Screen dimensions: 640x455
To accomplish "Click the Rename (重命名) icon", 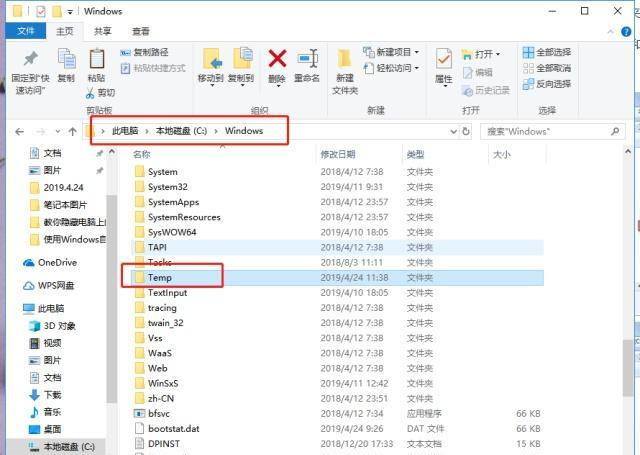I will 307,58.
